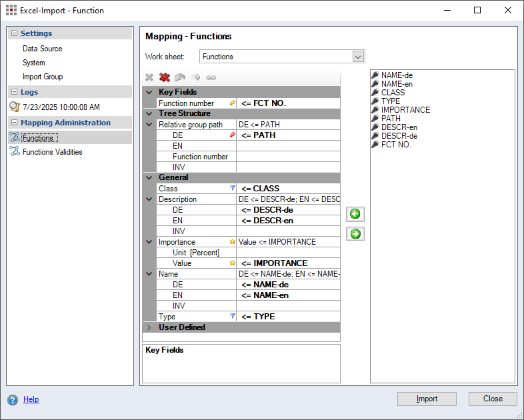Click the yellow key icon next to Function number
The height and width of the screenshot is (420, 524).
(x=233, y=103)
